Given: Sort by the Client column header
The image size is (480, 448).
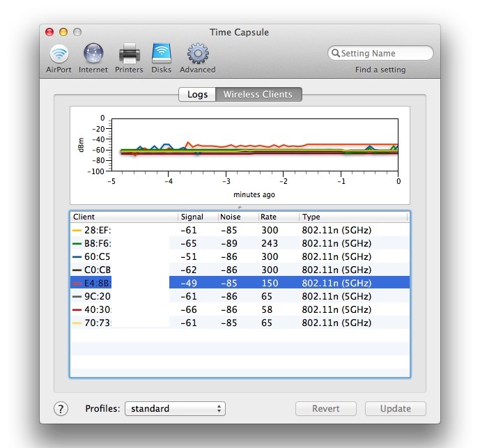Looking at the screenshot, I should point(124,217).
